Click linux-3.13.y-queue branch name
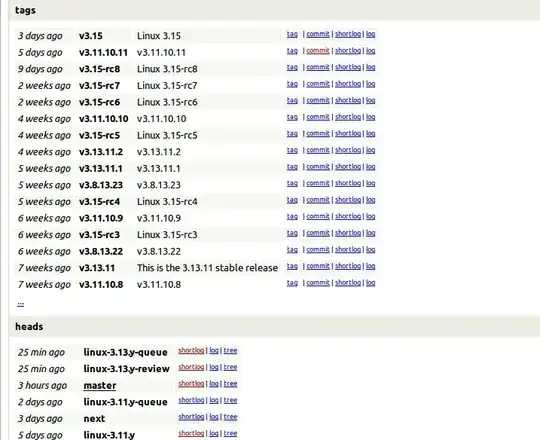 click(x=125, y=352)
